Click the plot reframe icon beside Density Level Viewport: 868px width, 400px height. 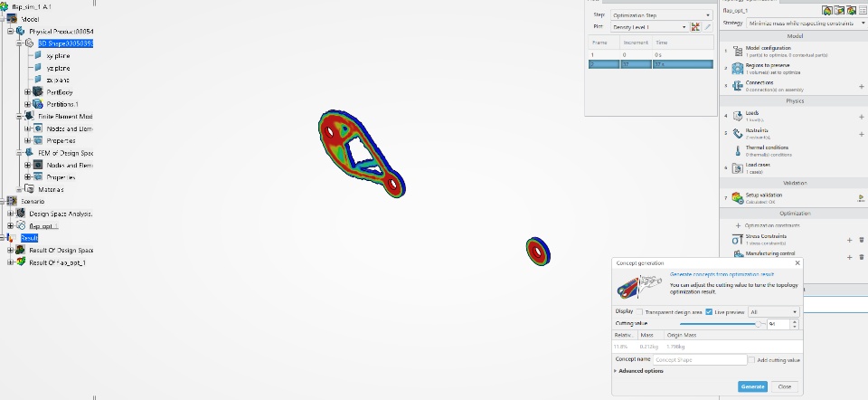[696, 26]
